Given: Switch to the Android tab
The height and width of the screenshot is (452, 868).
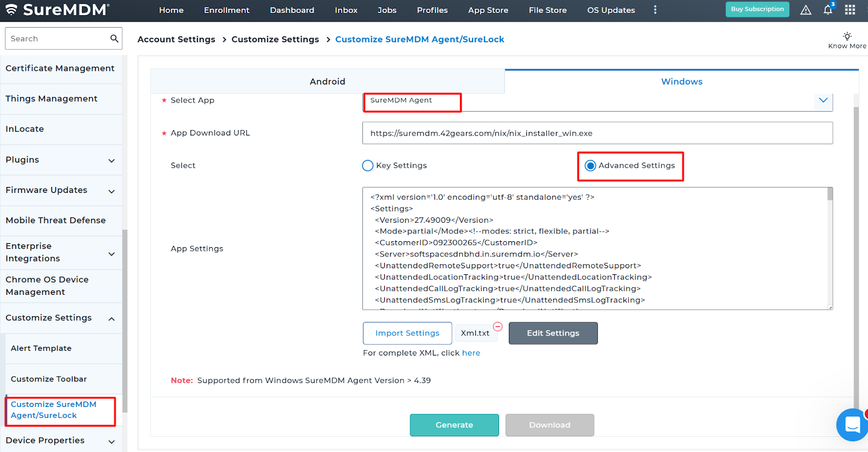Looking at the screenshot, I should 328,81.
